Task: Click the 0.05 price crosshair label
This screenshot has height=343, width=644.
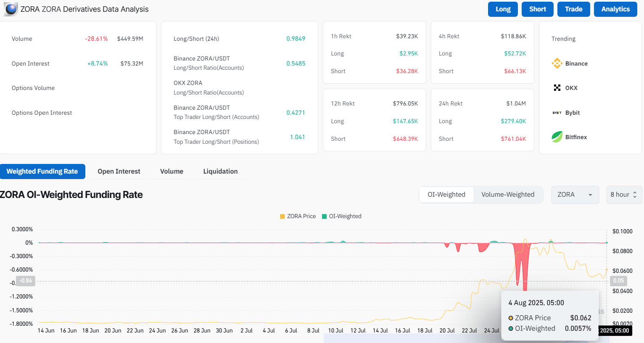Action: coord(618,281)
